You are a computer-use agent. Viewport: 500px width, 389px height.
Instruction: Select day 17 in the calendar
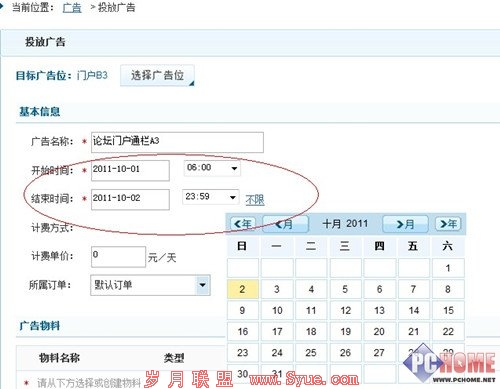(277, 331)
